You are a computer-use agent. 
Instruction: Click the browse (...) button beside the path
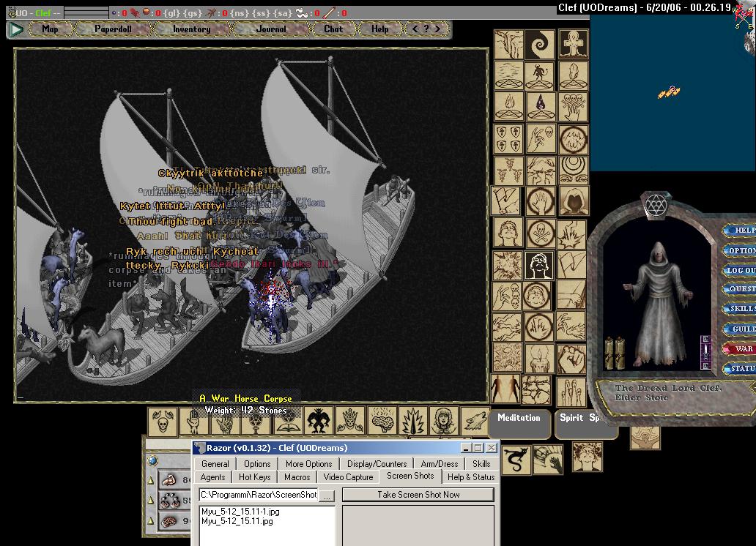pos(327,495)
